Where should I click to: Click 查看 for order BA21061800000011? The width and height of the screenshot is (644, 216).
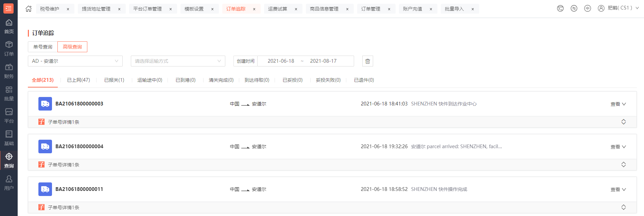618,190
